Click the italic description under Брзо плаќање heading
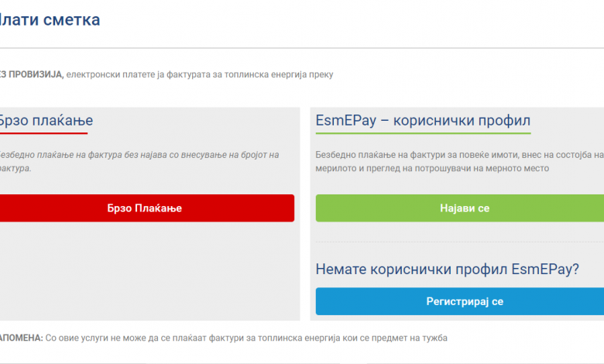The image size is (604, 364). 139,155
